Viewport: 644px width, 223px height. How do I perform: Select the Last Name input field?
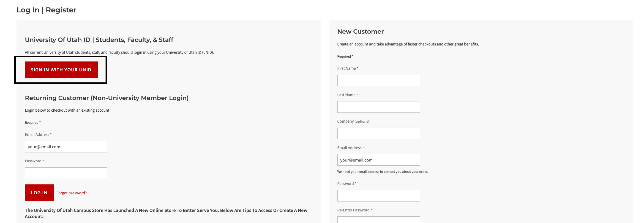pos(378,107)
